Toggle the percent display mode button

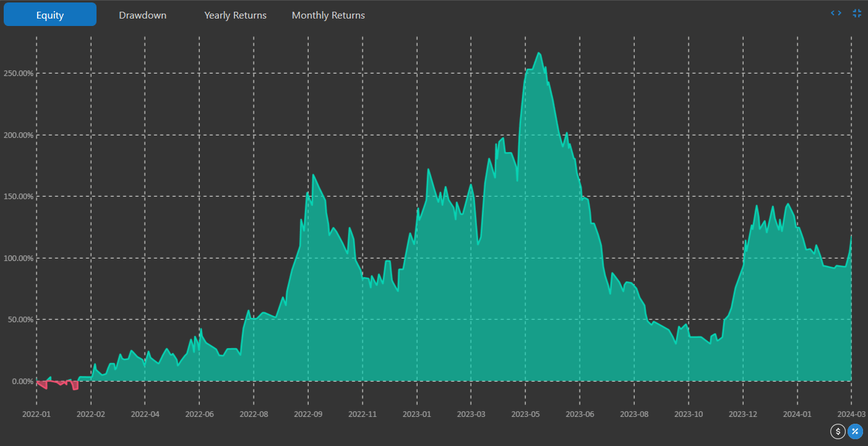855,432
